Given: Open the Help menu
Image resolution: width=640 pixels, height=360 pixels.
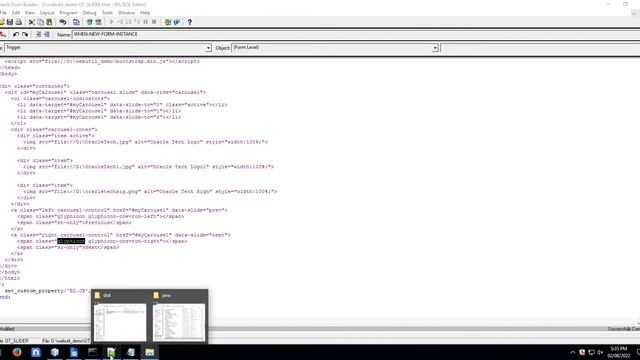Looking at the screenshot, I should click(x=145, y=13).
